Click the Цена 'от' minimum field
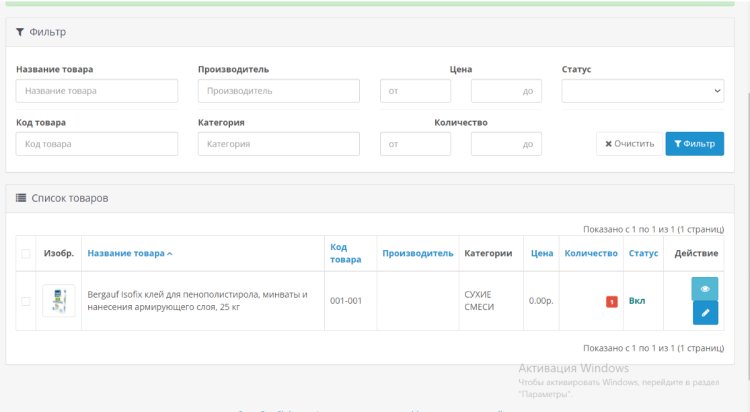The width and height of the screenshot is (750, 412). pos(416,91)
